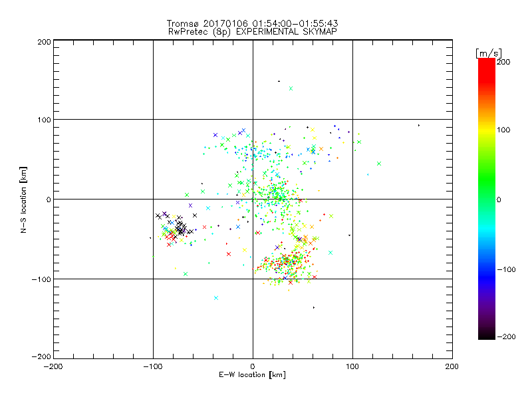Click the '100' tick label on the N-S axis

pos(44,120)
